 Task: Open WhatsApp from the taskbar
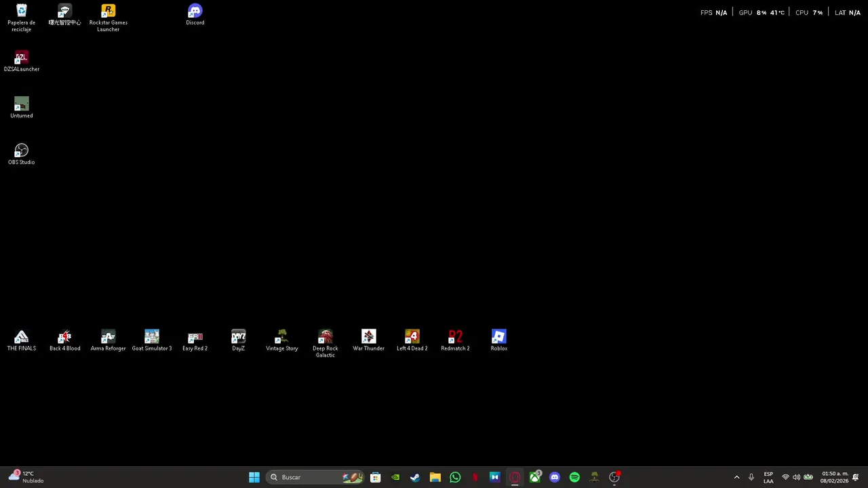pyautogui.click(x=455, y=477)
